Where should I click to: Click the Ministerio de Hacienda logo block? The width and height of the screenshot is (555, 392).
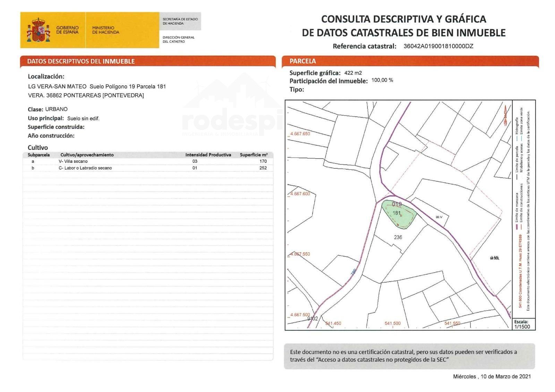pyautogui.click(x=105, y=30)
